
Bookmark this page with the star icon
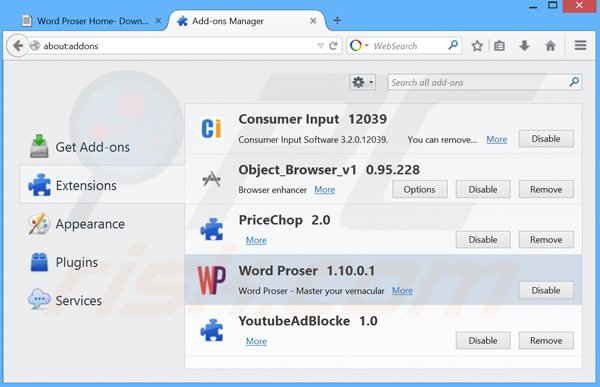(477, 46)
